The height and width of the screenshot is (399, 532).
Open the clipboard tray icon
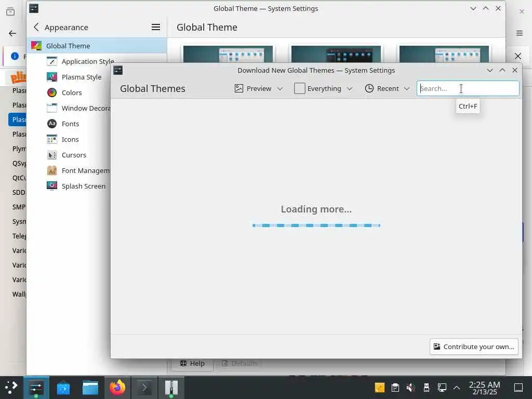pyautogui.click(x=395, y=388)
